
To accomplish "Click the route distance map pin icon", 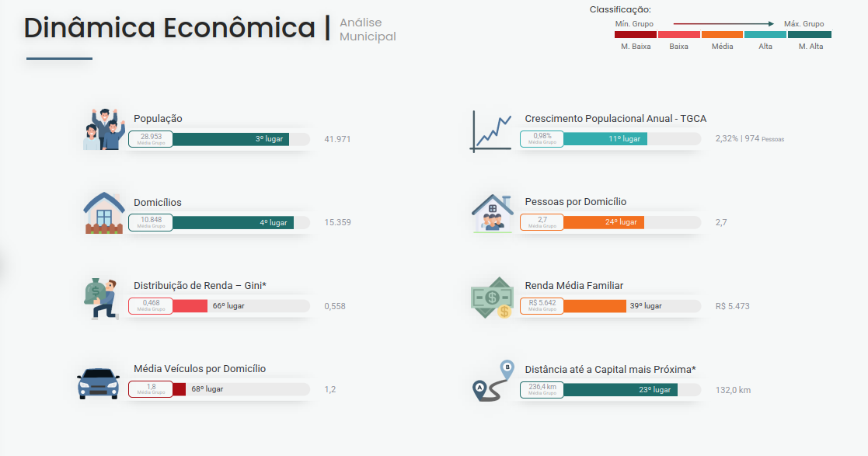I will (x=493, y=381).
